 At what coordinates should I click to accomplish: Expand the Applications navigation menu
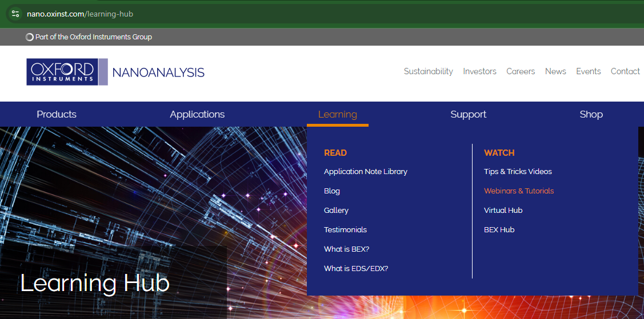(197, 114)
